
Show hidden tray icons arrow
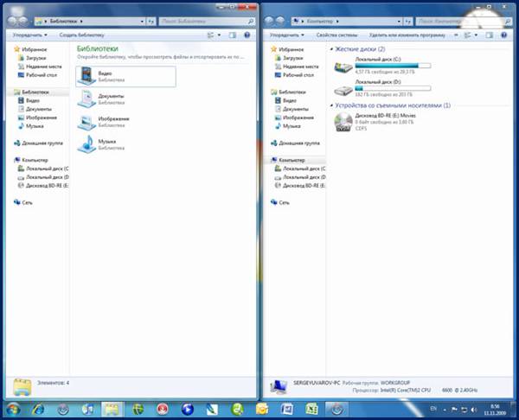pyautogui.click(x=445, y=410)
